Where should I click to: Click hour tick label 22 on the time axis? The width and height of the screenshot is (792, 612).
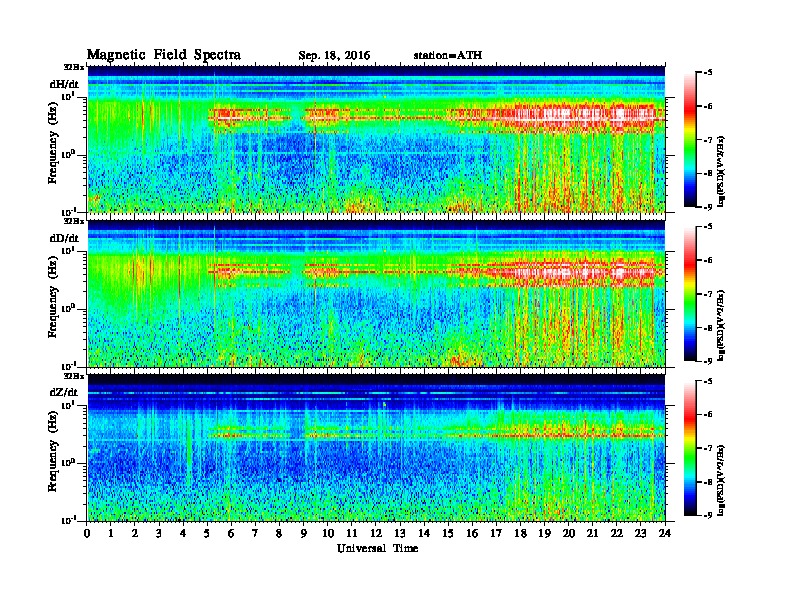pyautogui.click(x=617, y=533)
